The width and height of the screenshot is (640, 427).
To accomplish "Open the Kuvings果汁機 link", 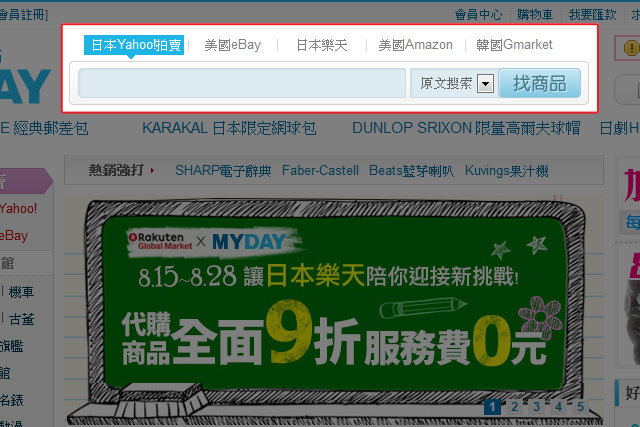I will tap(506, 171).
